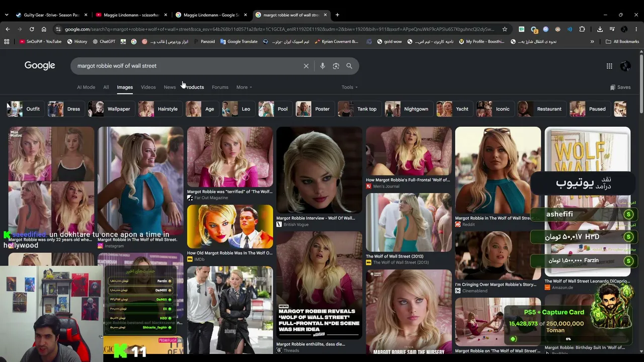
Task: Switch to the News tab
Action: coord(170,87)
